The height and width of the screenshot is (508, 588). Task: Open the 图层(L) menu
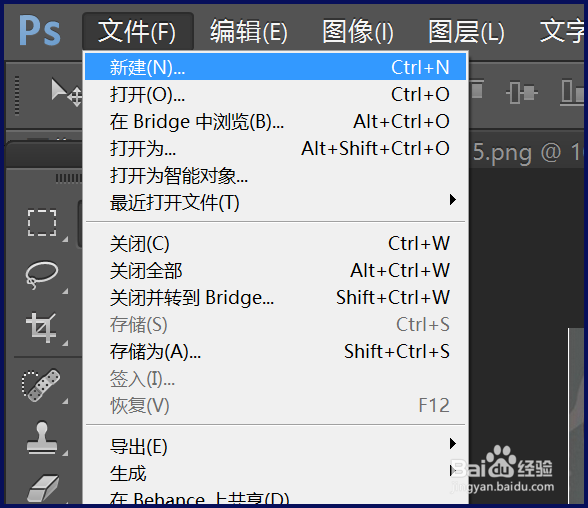click(466, 31)
